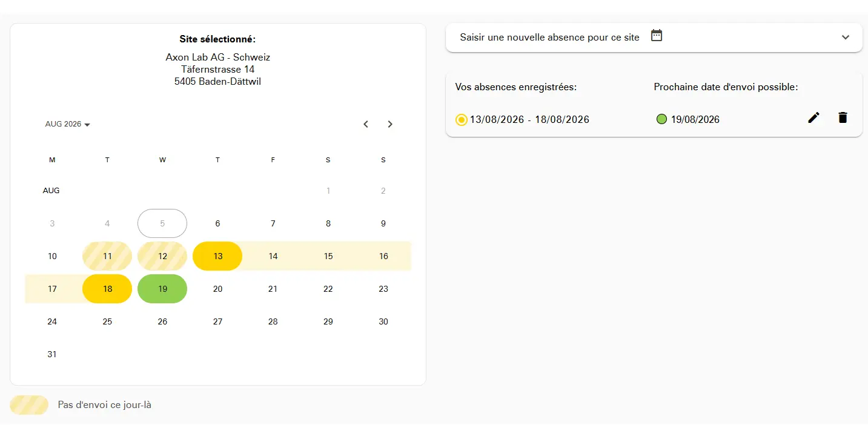Select the yellow radio marker for 13/08/2026
The height and width of the screenshot is (425, 868).
point(462,120)
